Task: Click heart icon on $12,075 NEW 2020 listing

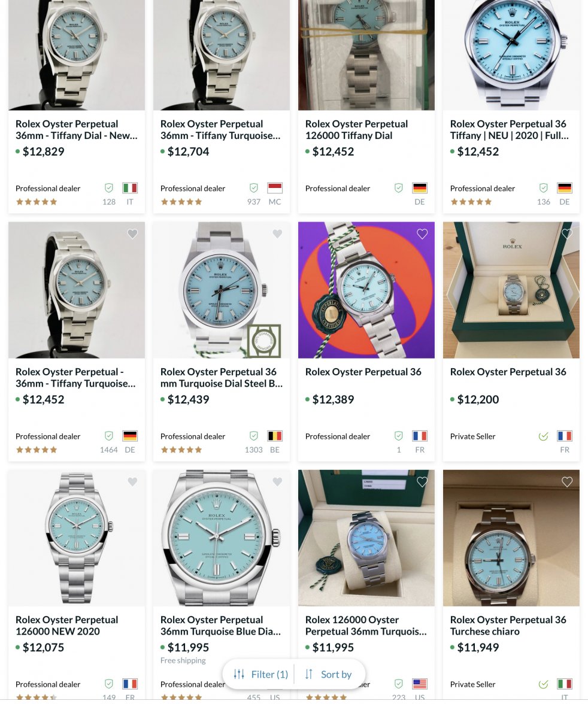Action: (x=132, y=482)
